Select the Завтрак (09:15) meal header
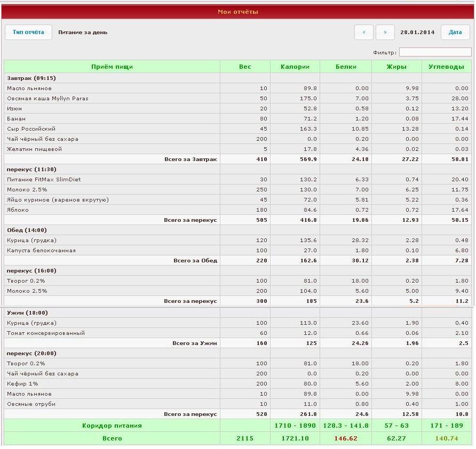Image resolution: width=476 pixels, height=449 pixels. pyautogui.click(x=237, y=78)
